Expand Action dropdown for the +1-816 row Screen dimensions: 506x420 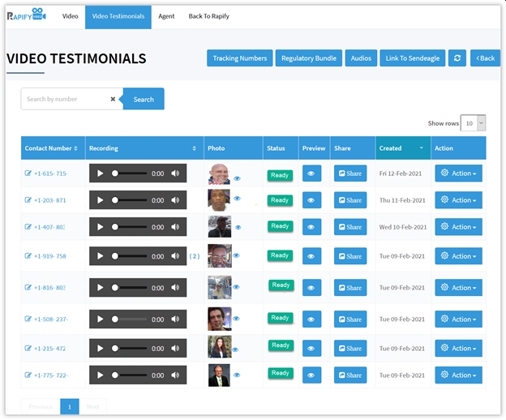458,288
